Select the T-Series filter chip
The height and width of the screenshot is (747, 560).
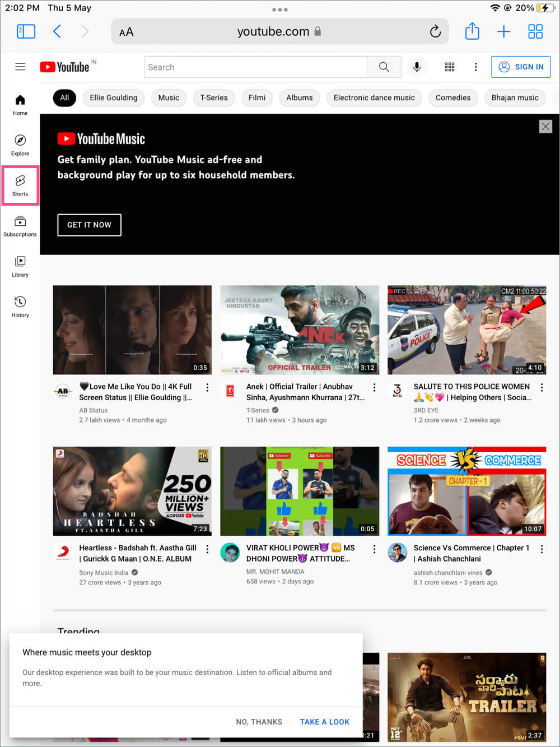point(214,98)
